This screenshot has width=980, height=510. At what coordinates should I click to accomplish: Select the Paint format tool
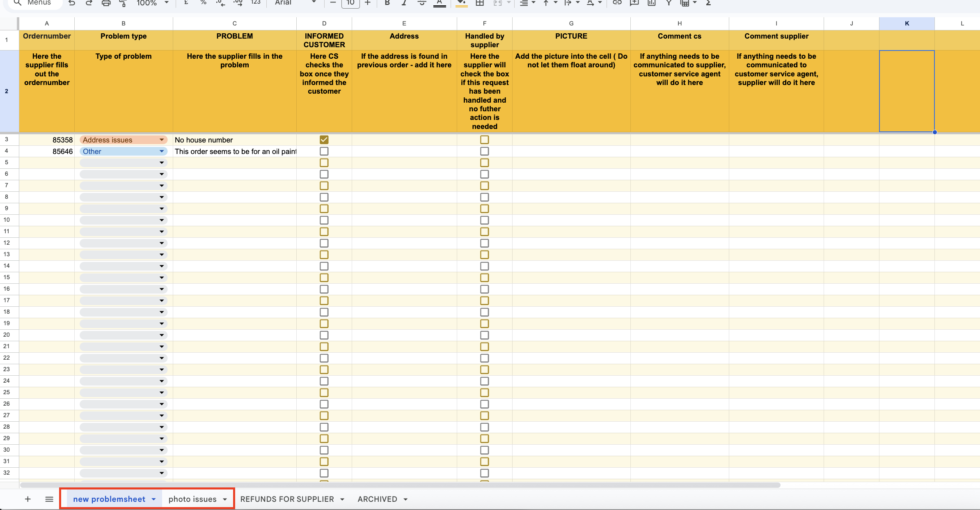123,3
